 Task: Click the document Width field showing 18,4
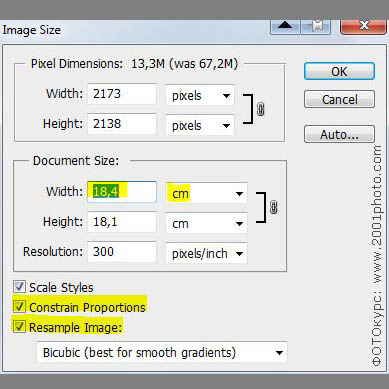click(x=122, y=192)
